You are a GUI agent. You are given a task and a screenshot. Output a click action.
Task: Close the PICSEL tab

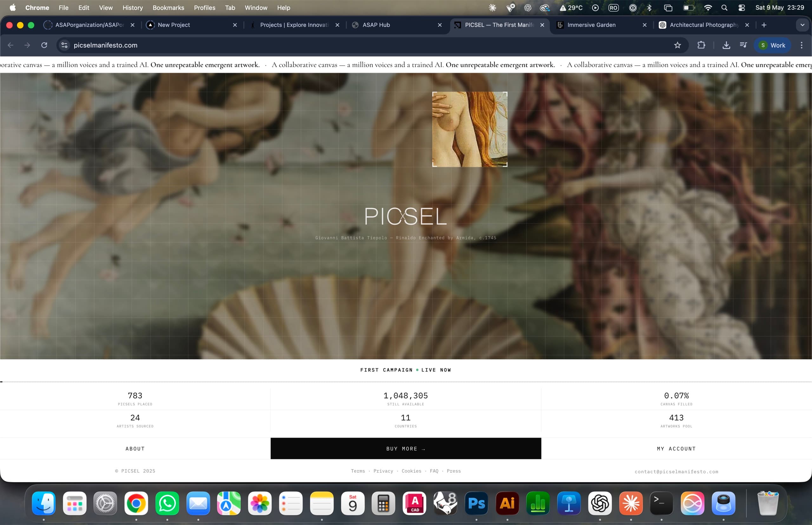coord(542,25)
